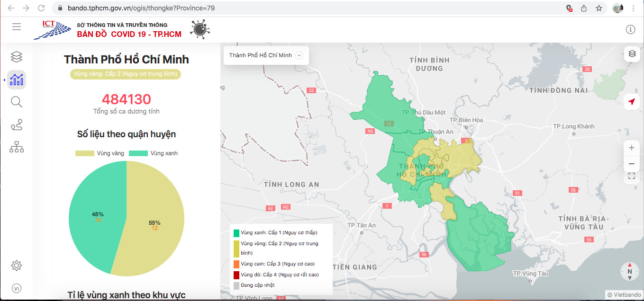This screenshot has width=644, height=301.
Task: Toggle fullscreen map view
Action: 632,176
